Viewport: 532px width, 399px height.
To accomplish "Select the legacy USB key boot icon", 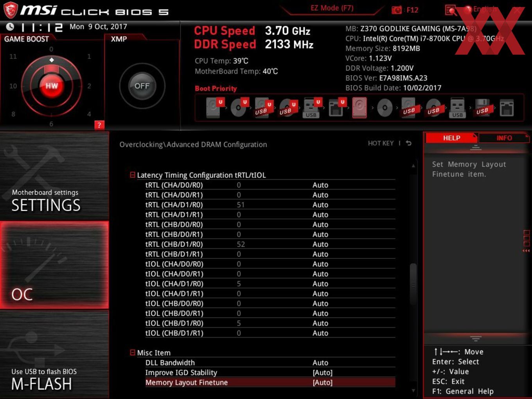I will [457, 108].
